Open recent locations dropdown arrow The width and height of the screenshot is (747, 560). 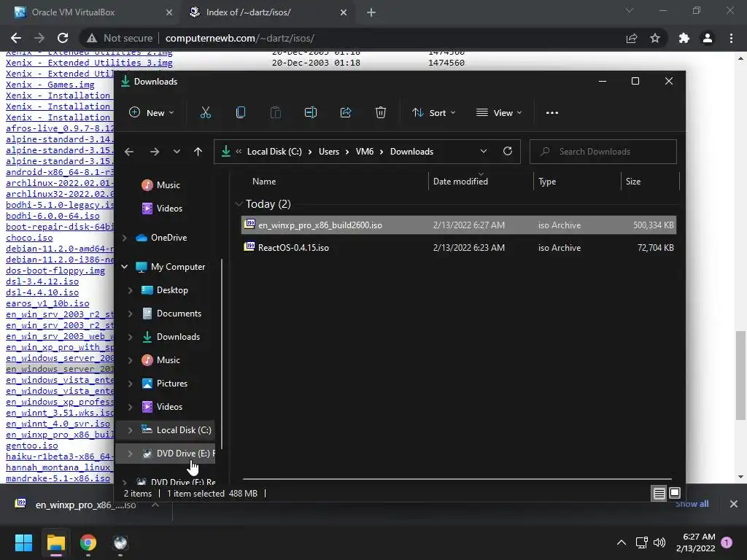coord(177,152)
